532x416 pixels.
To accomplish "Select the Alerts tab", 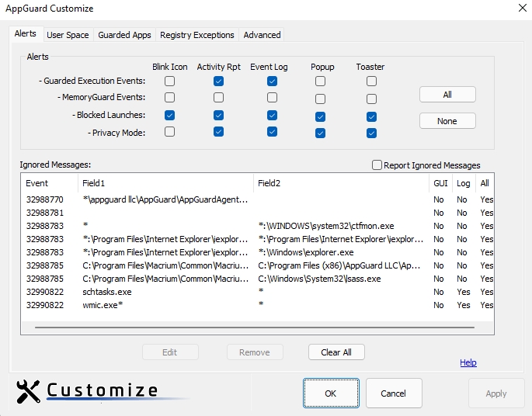I will [x=26, y=33].
